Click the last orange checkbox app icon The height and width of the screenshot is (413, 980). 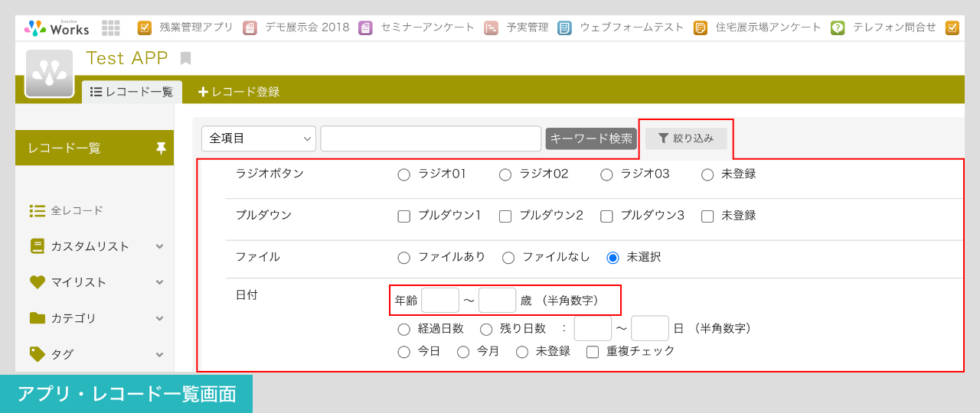(952, 28)
